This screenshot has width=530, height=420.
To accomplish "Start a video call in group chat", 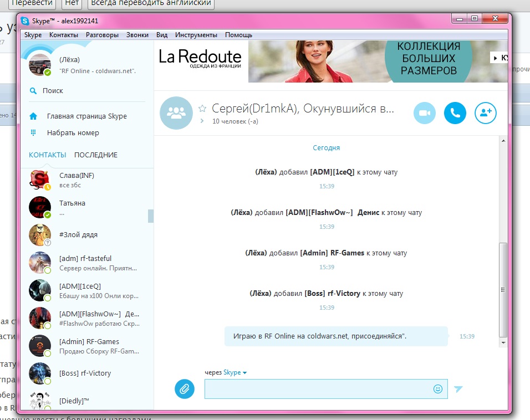I will 425,113.
